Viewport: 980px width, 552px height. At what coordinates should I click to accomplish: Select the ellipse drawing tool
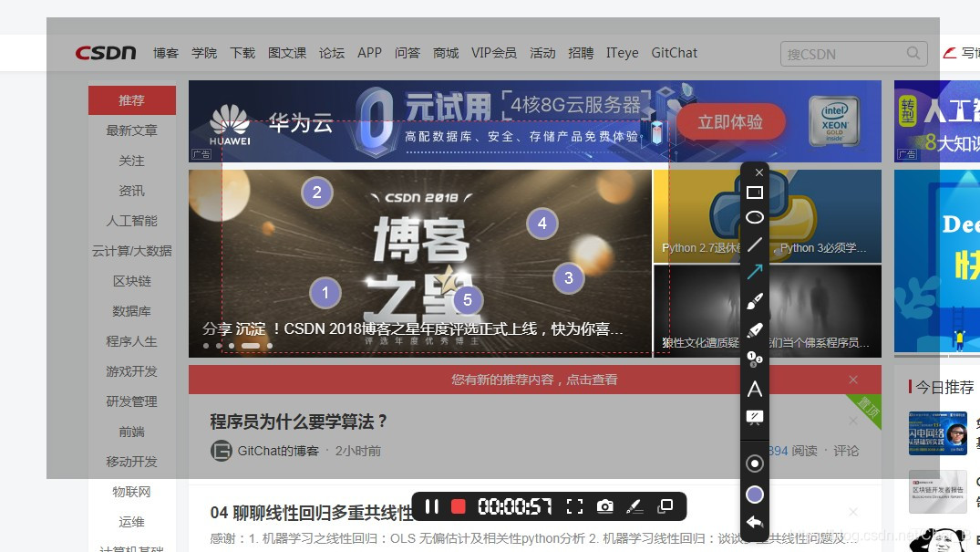click(x=755, y=217)
